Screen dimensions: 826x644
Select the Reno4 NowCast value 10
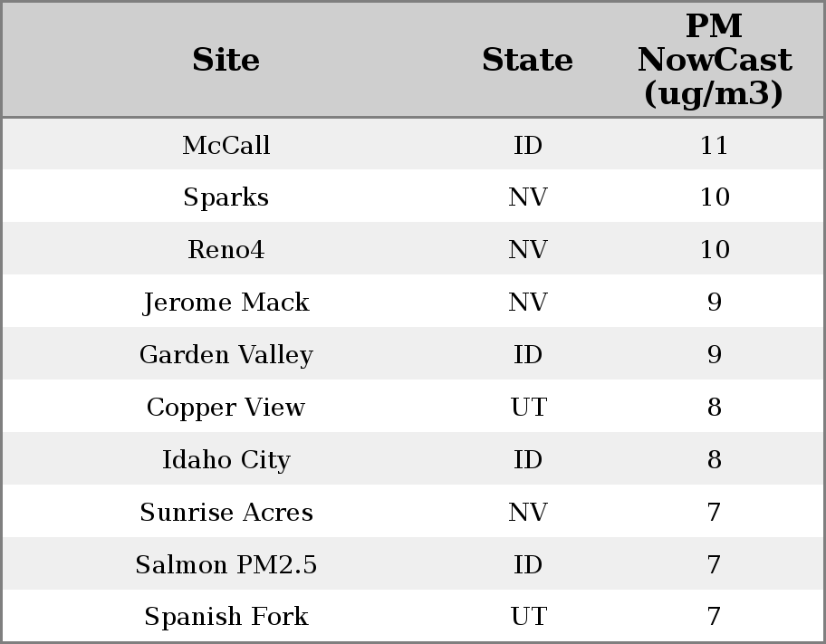(714, 250)
